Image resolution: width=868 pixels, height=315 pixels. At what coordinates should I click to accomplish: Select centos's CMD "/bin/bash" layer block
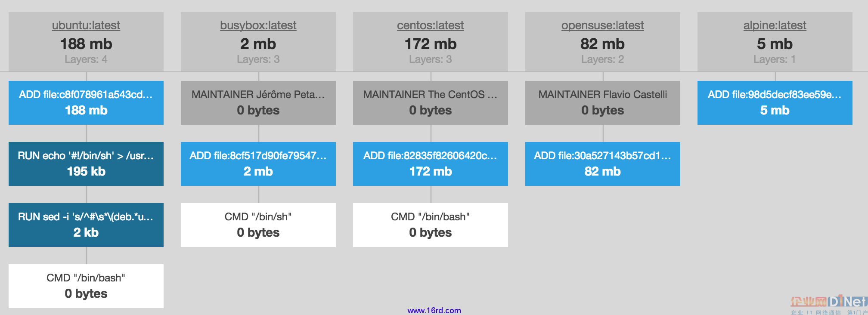pos(431,225)
